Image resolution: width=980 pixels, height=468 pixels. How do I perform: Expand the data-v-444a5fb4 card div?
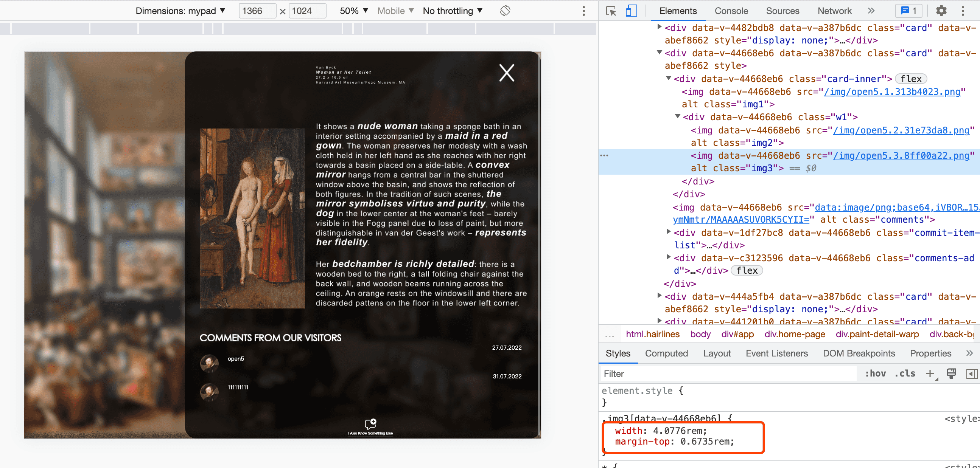[x=660, y=295]
